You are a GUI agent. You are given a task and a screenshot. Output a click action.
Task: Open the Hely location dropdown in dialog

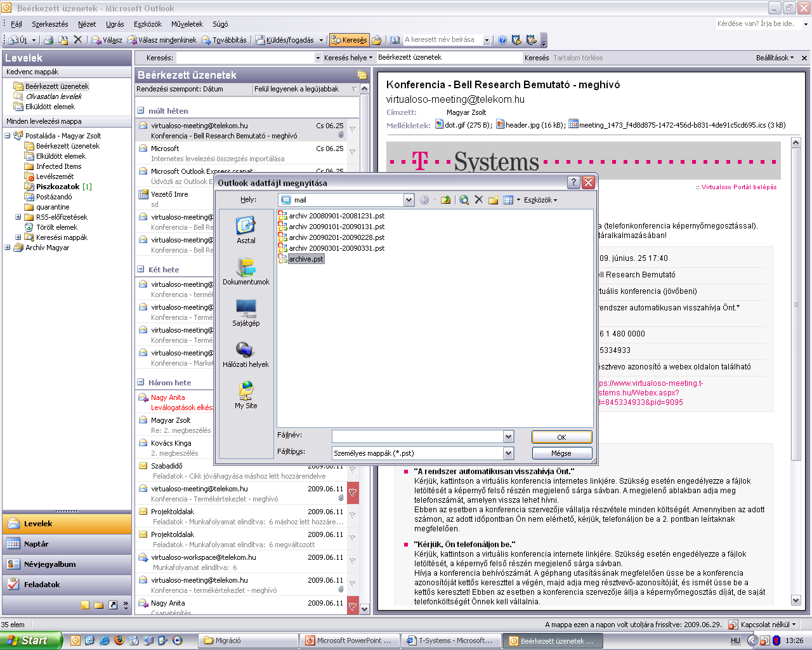(x=409, y=200)
